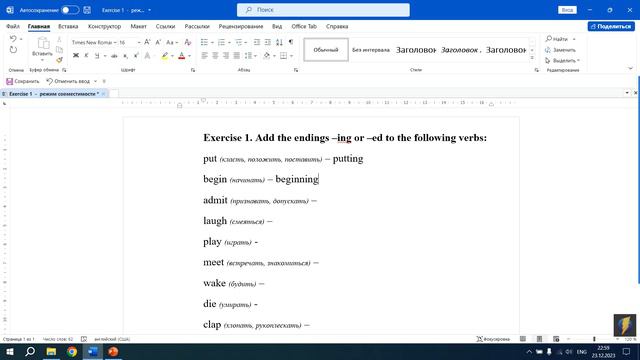640x360 pixels.
Task: Open Google Chrome from taskbar
Action: click(x=72, y=351)
